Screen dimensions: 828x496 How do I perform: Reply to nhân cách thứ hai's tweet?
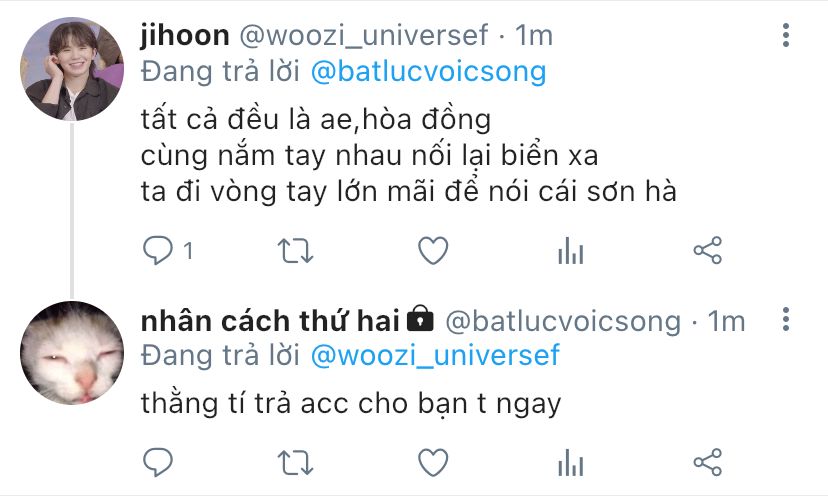click(158, 463)
